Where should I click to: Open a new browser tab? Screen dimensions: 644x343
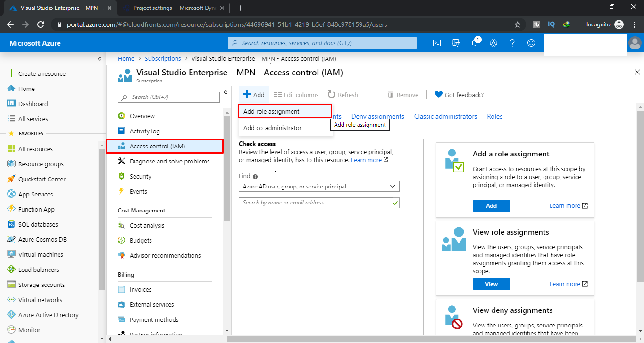[x=240, y=8]
